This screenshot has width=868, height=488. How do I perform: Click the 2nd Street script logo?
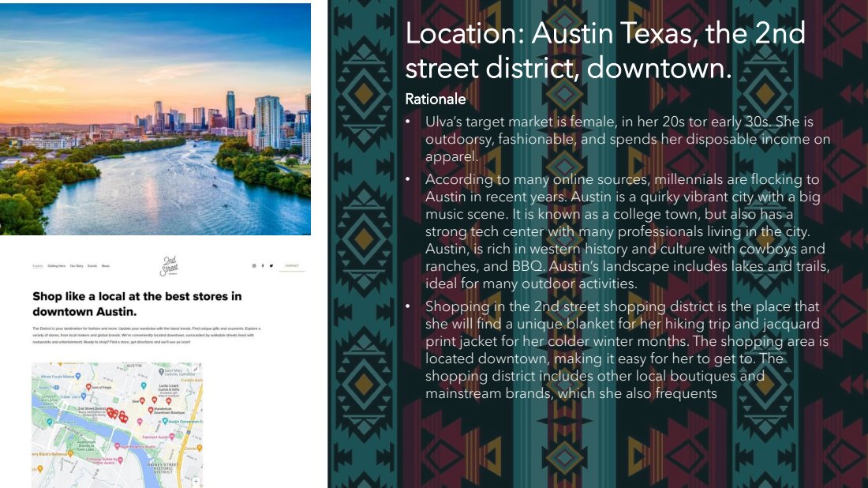pos(169,266)
